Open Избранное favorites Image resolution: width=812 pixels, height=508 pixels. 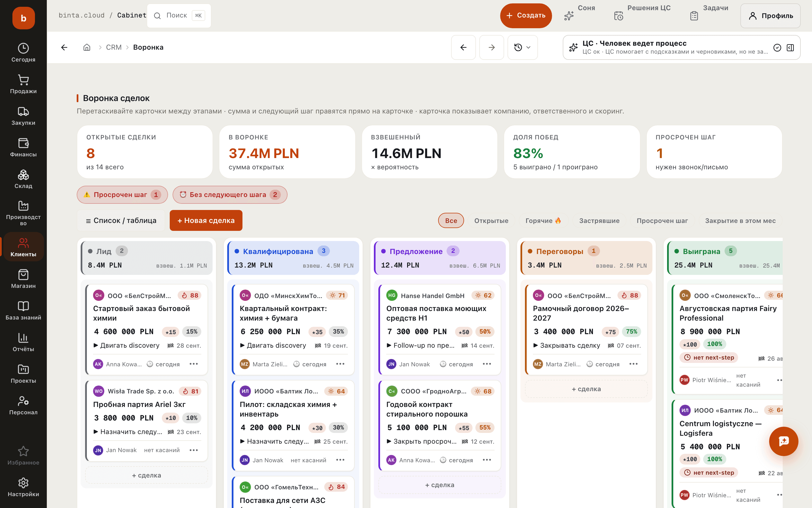click(x=23, y=456)
